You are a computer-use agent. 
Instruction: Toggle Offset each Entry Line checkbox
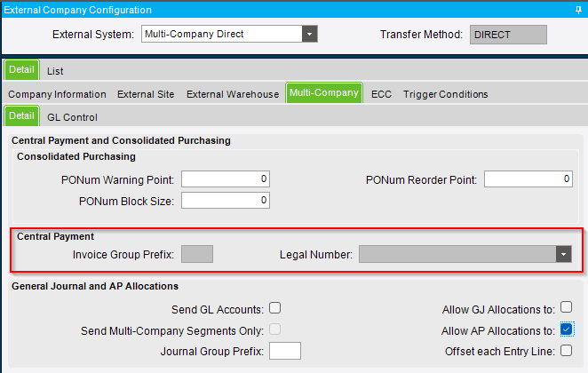tap(568, 351)
